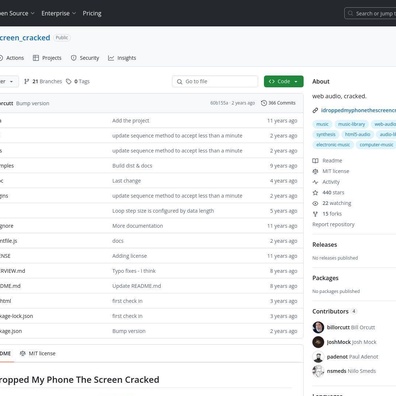Click Report repository
The image size is (396, 396).
(x=333, y=224)
